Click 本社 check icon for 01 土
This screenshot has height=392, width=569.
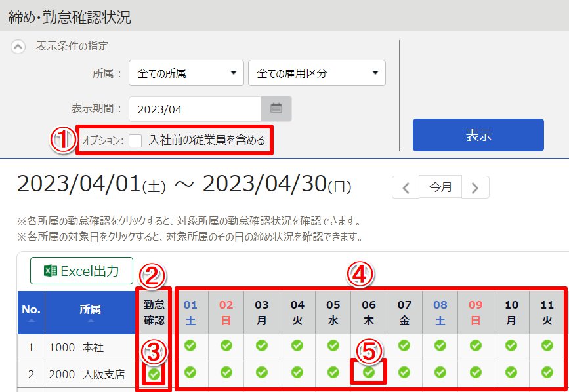190,345
